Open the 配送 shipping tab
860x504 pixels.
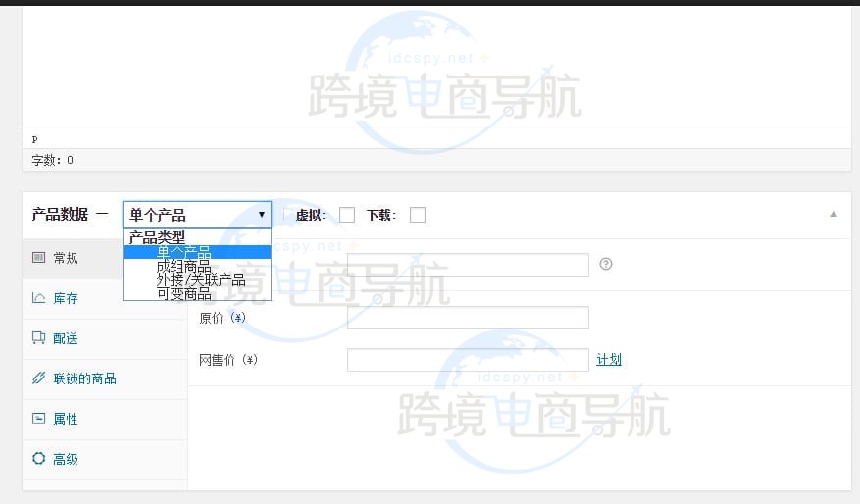(x=105, y=339)
